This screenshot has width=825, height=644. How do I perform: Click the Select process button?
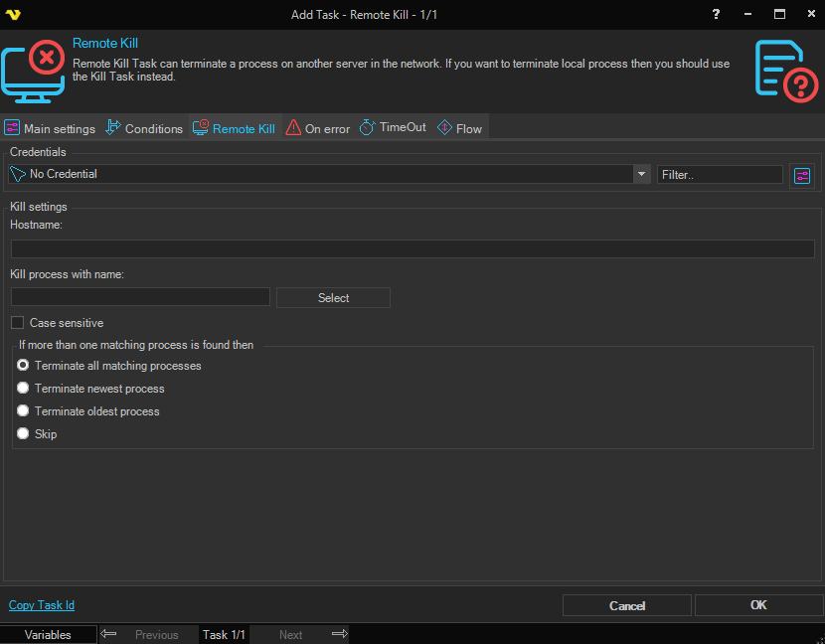(x=333, y=298)
